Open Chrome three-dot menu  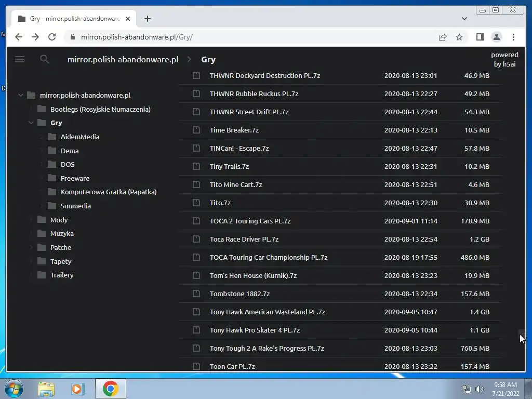[513, 37]
